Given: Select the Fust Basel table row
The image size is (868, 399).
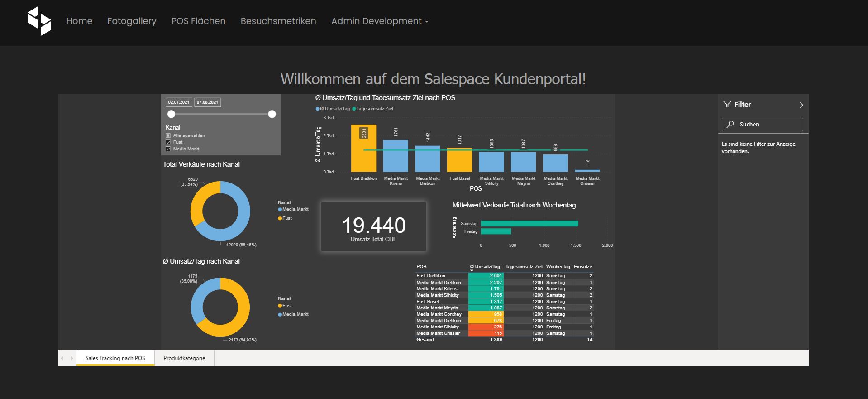Looking at the screenshot, I should (x=504, y=301).
